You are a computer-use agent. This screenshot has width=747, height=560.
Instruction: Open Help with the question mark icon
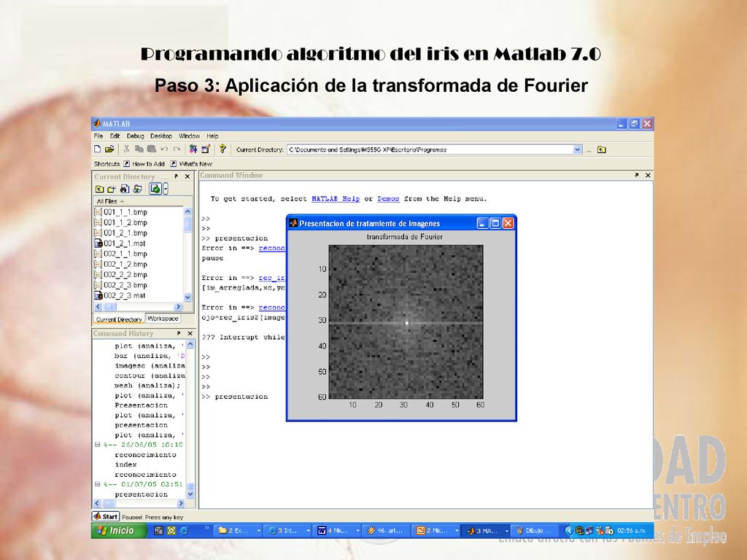(222, 149)
